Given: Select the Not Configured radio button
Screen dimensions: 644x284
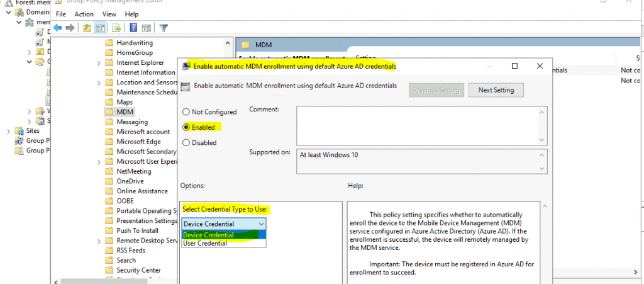Looking at the screenshot, I should point(186,112).
